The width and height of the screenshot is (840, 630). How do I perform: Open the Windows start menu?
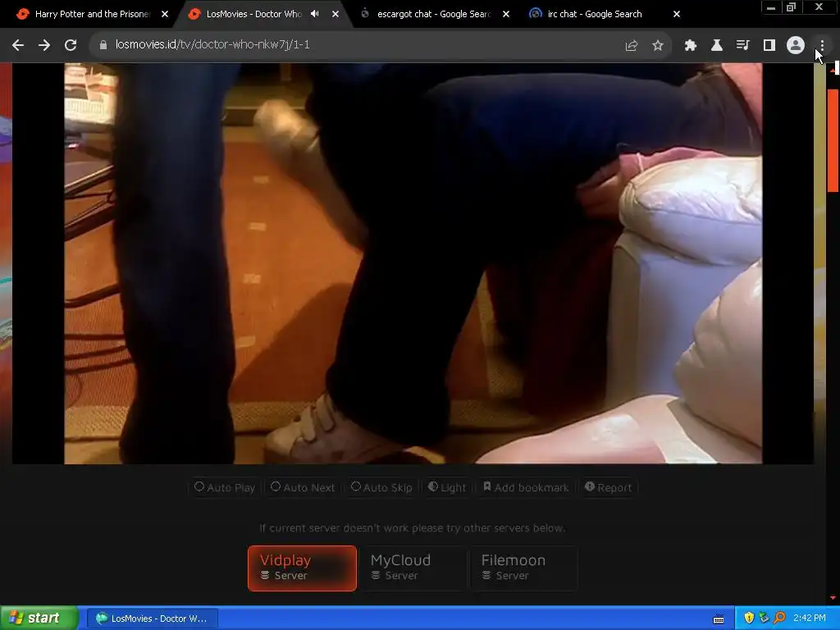point(39,619)
